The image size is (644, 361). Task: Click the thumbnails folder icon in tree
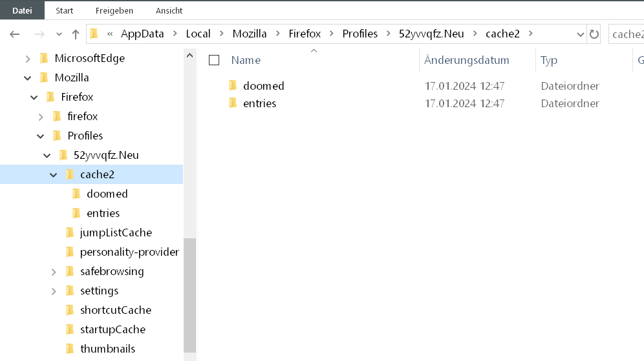(x=70, y=349)
